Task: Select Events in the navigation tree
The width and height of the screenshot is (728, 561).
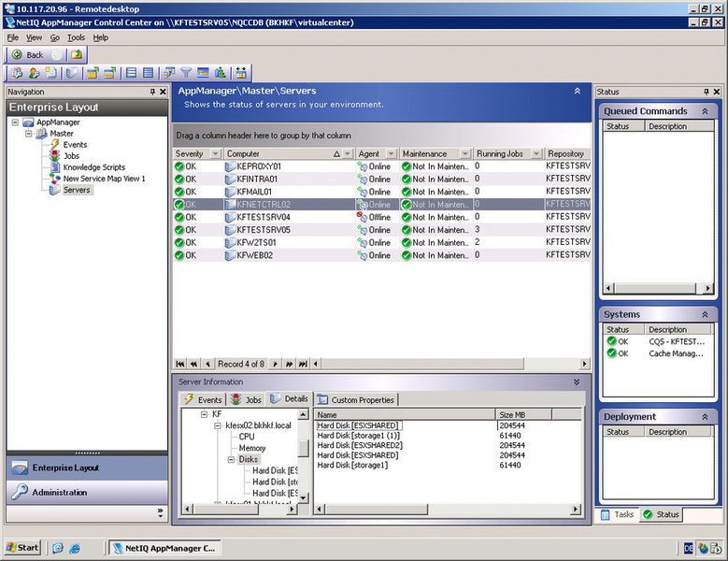Action: [x=75, y=144]
